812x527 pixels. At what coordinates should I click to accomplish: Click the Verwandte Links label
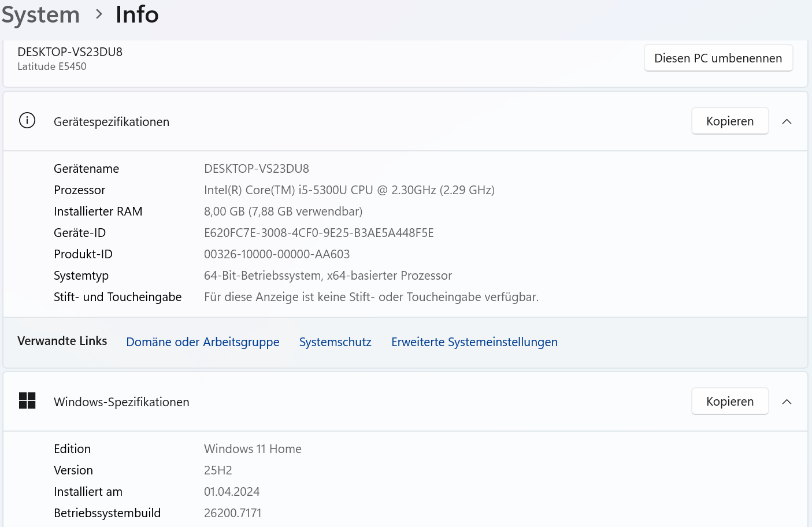click(62, 341)
